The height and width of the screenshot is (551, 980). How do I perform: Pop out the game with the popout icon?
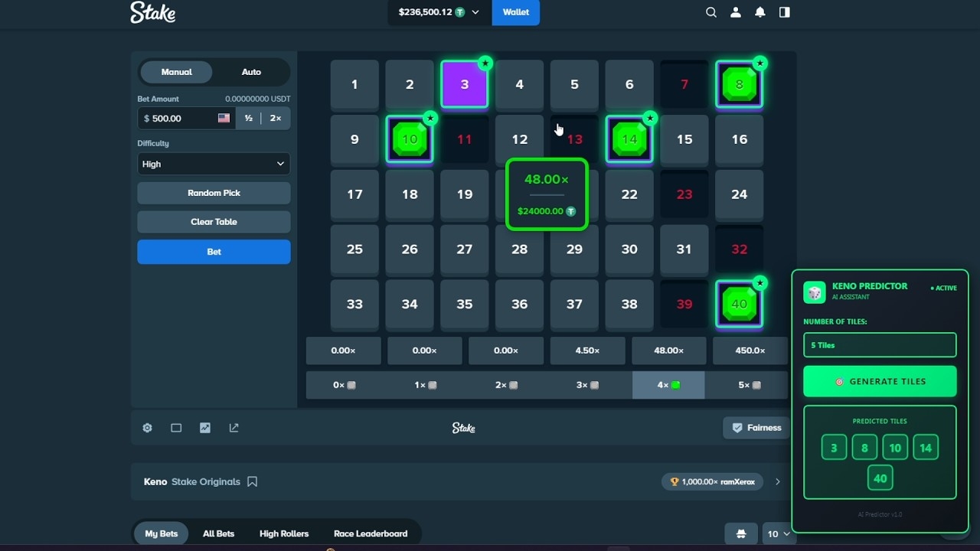(x=234, y=428)
